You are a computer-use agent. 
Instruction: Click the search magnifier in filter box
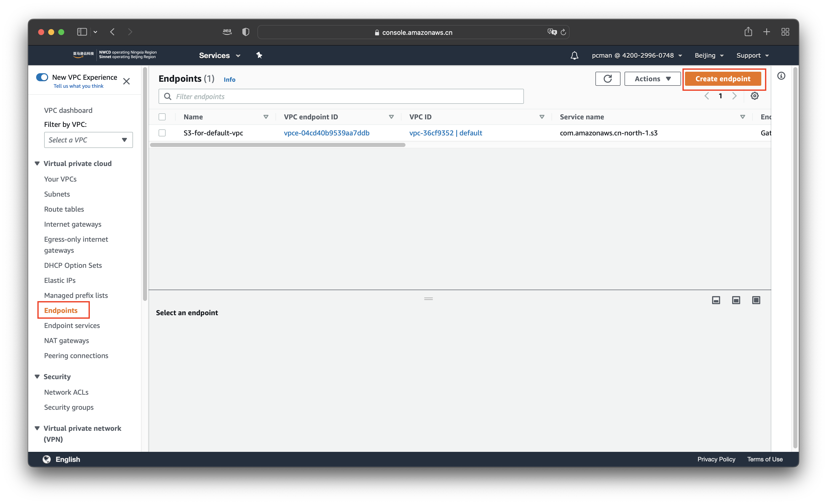[x=167, y=97]
